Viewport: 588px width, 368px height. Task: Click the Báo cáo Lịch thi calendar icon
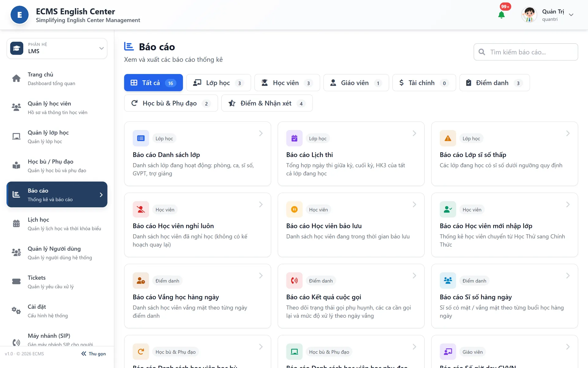pos(294,138)
